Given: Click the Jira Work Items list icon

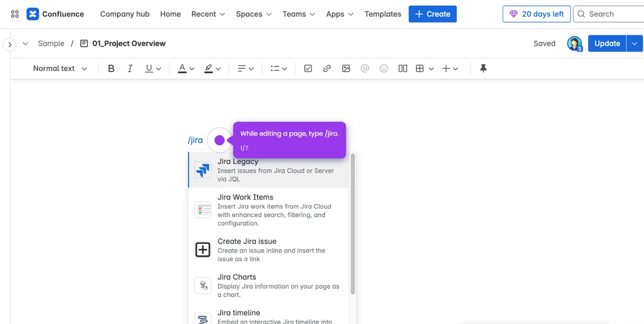Looking at the screenshot, I should 203,210.
